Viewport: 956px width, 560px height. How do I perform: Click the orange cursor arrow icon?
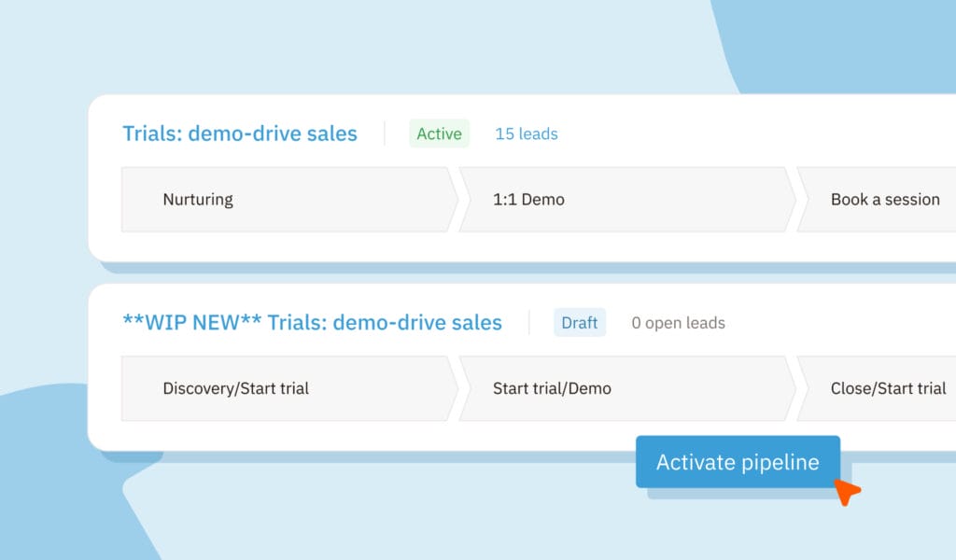coord(846,492)
